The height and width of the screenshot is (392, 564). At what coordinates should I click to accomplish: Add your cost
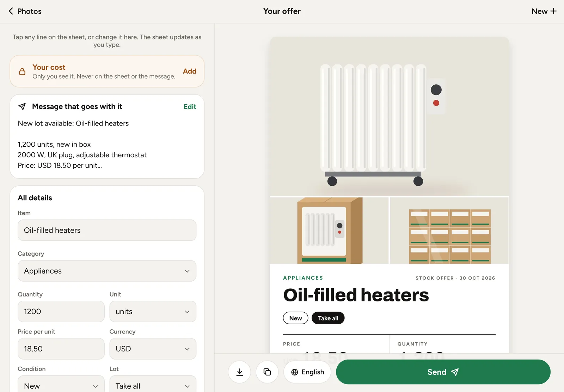[189, 71]
